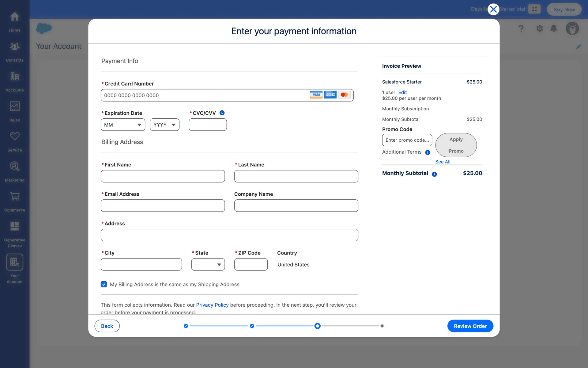The image size is (588, 368).
Task: Click the Monthly Subtotal info icon
Action: point(434,174)
